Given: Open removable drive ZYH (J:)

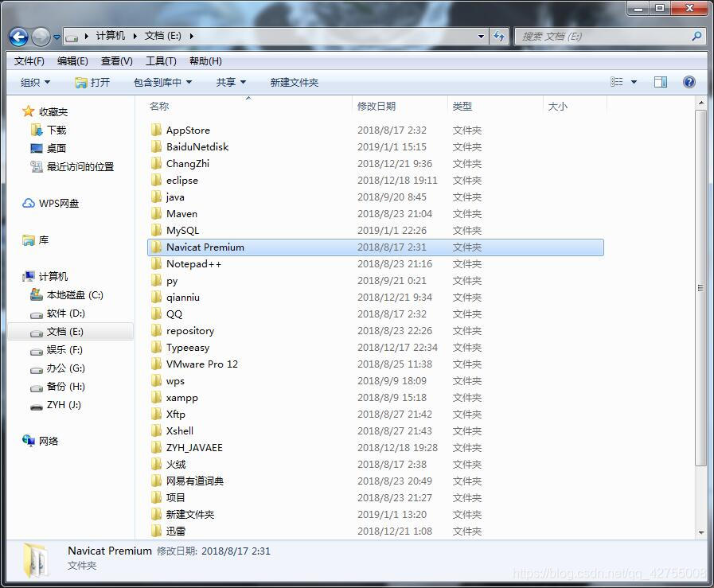Looking at the screenshot, I should pyautogui.click(x=56, y=404).
